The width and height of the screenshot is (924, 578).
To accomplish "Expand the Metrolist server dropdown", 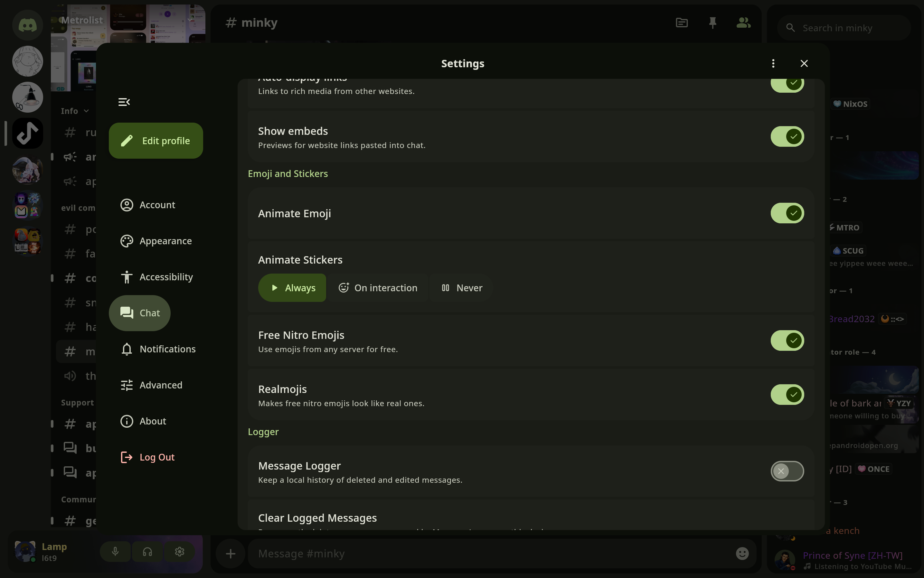I will (x=190, y=20).
